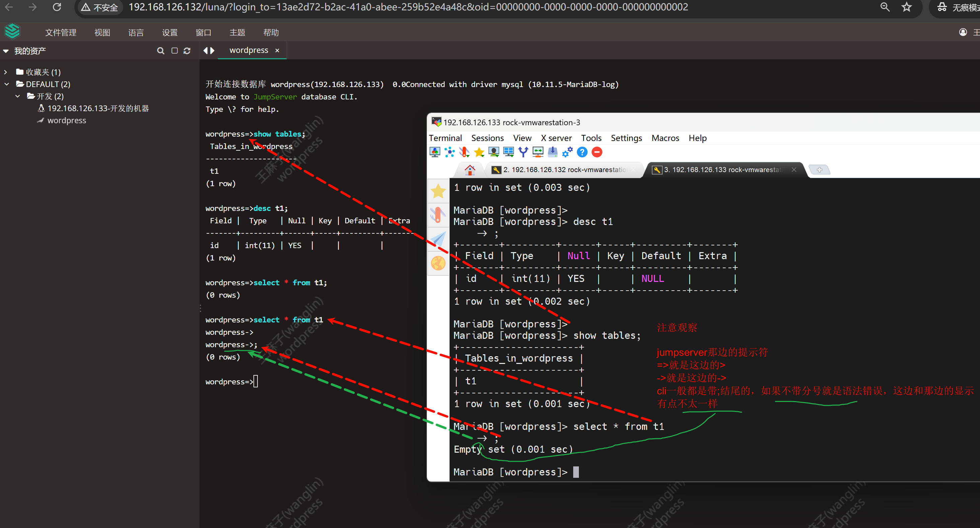
Task: Click the search icon in My Assets panel
Action: click(x=161, y=51)
